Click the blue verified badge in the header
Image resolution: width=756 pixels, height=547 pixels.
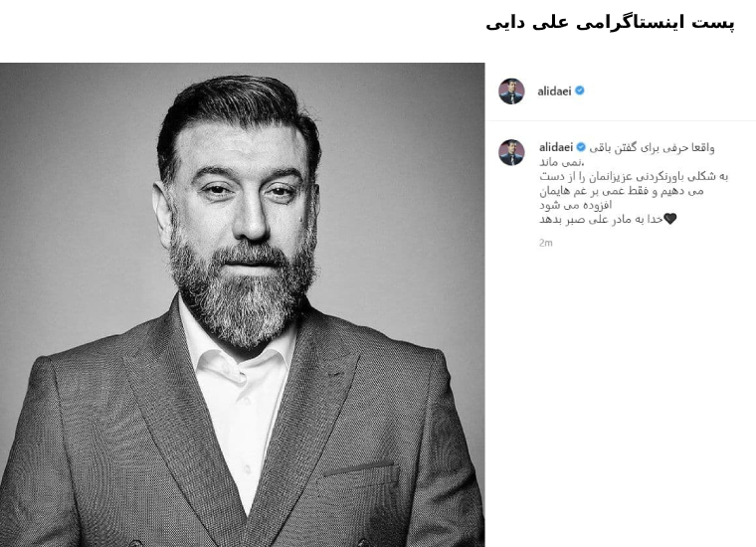tap(580, 91)
